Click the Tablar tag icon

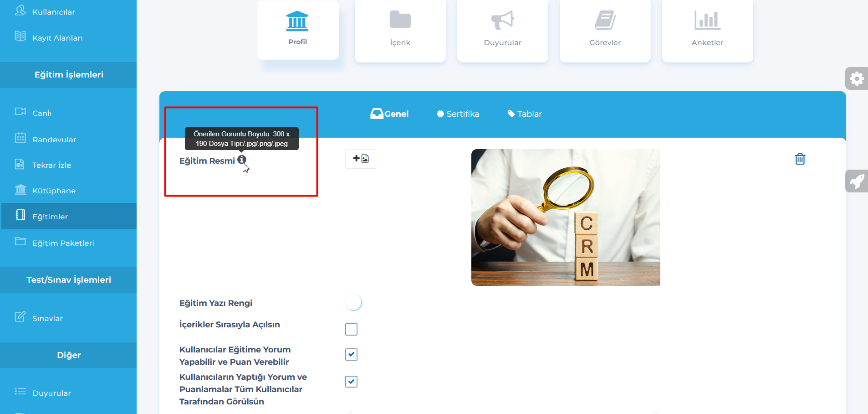(511, 114)
